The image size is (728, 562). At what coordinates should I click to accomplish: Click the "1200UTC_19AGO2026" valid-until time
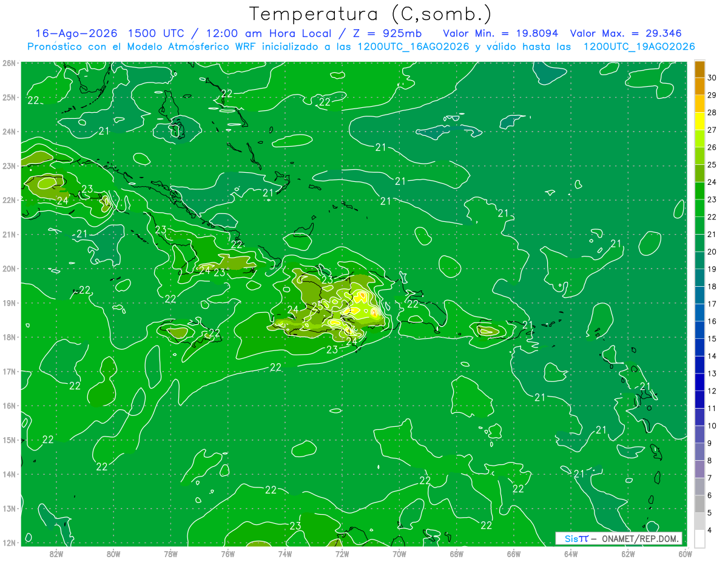point(638,47)
